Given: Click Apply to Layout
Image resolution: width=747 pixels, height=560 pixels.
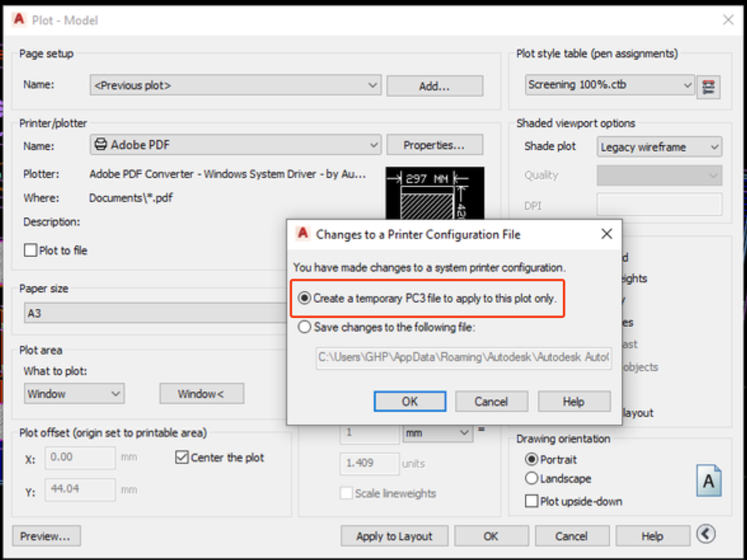Looking at the screenshot, I should coord(394,535).
